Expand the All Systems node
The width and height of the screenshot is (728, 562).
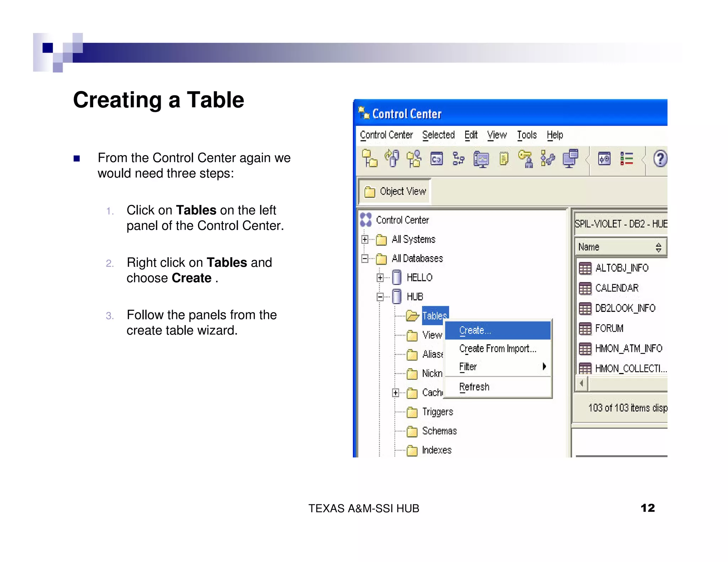tap(365, 239)
